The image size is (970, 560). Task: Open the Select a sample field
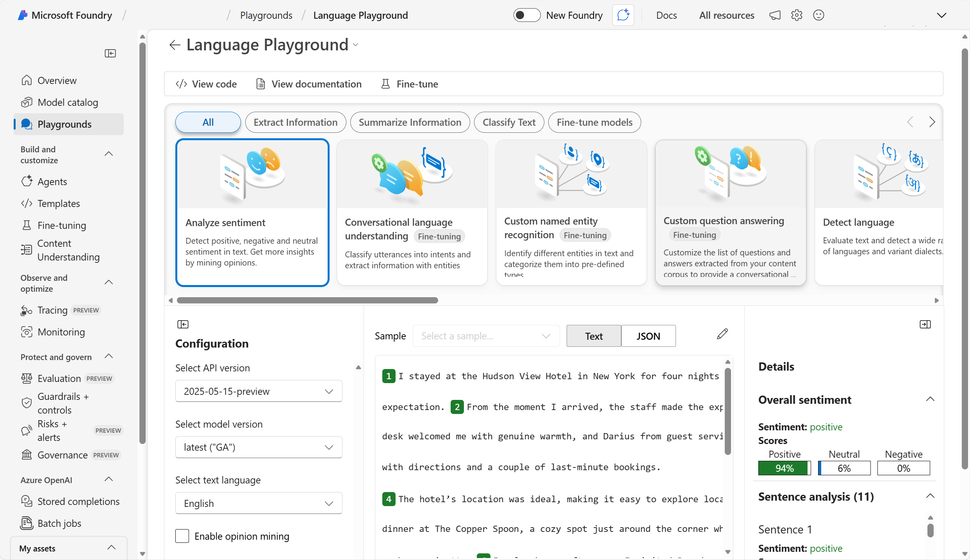click(485, 336)
